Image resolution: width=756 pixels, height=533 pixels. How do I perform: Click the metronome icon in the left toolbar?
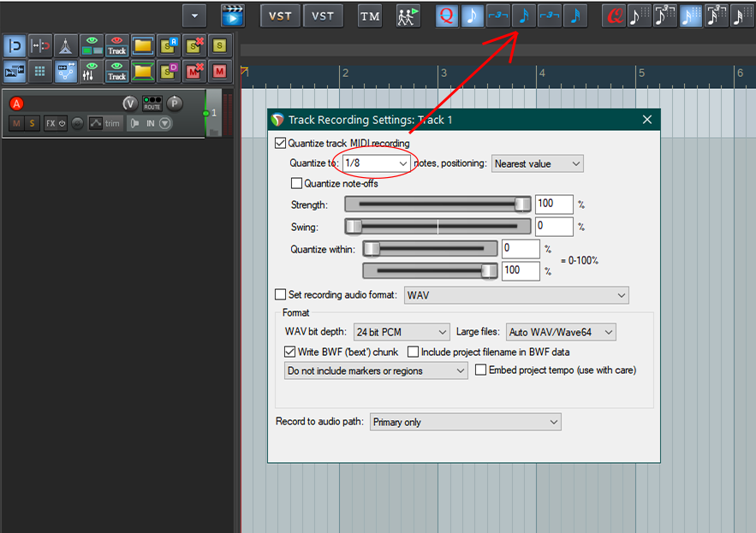pyautogui.click(x=65, y=46)
